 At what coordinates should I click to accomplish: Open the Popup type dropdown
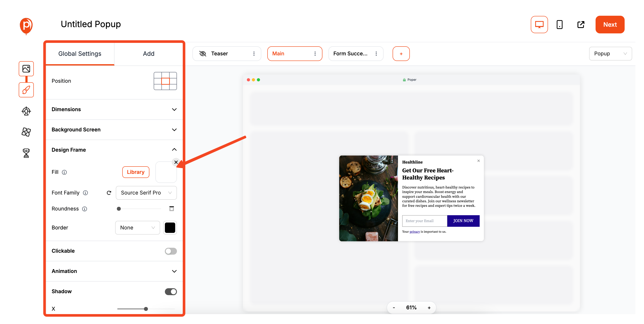(x=610, y=54)
